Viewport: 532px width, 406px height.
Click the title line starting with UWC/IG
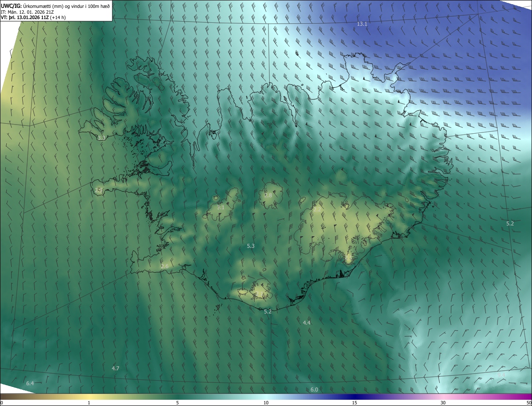tap(55, 6)
